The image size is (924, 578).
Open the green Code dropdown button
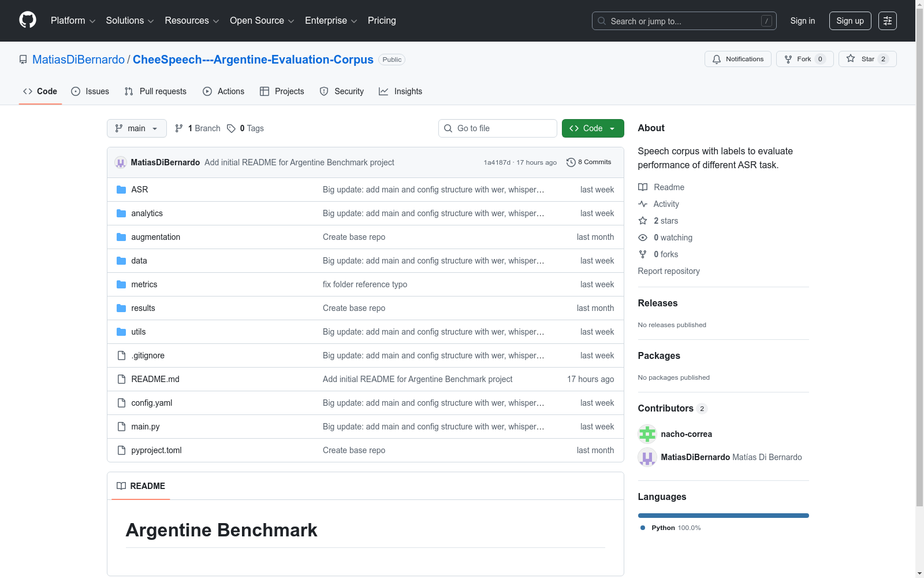593,128
